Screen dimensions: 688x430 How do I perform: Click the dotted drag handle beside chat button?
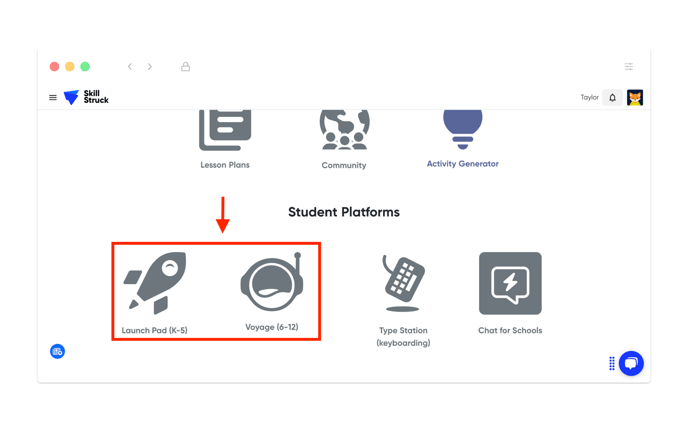coord(612,363)
